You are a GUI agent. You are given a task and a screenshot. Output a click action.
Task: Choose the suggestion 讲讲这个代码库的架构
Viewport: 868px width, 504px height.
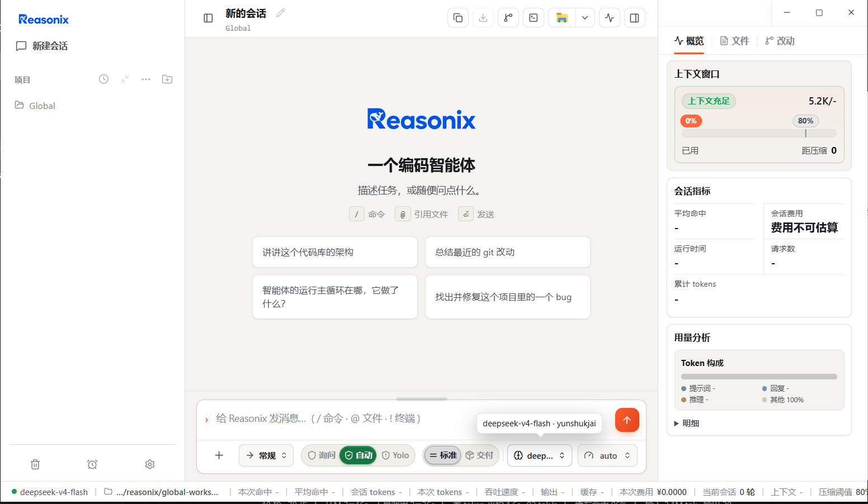click(335, 252)
